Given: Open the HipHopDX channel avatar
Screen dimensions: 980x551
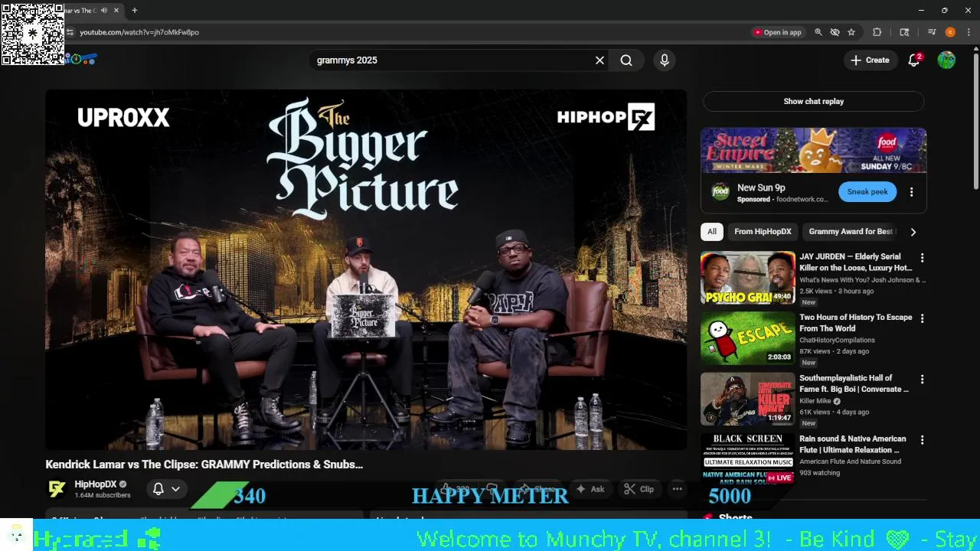Looking at the screenshot, I should click(57, 489).
